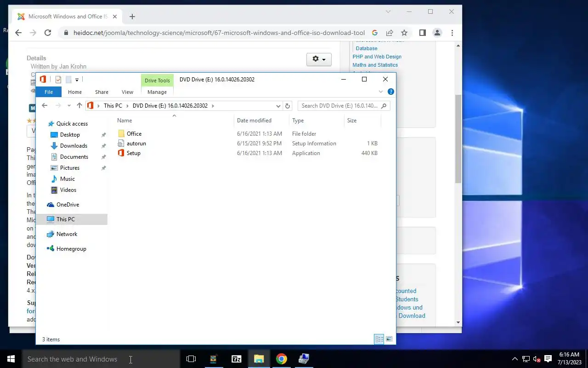The height and width of the screenshot is (368, 588).
Task: Select the Office folder
Action: pyautogui.click(x=134, y=134)
